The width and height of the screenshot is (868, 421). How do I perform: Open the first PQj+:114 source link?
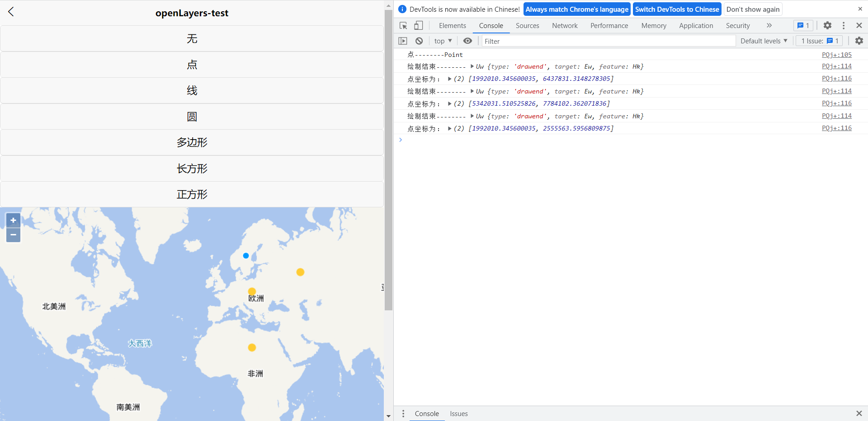[x=836, y=66]
